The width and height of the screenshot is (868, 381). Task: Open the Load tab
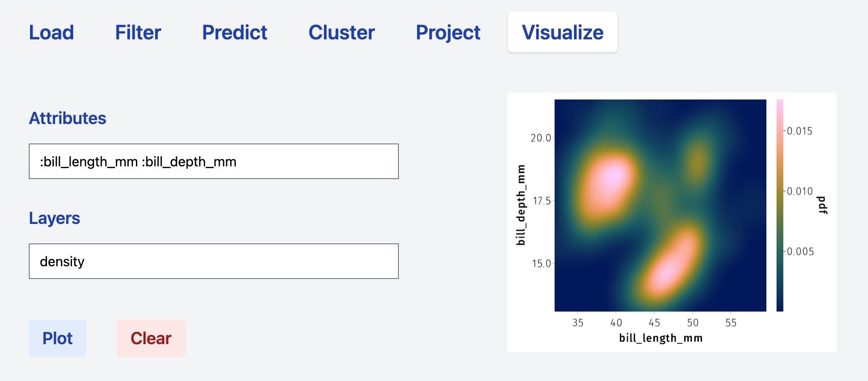click(51, 33)
